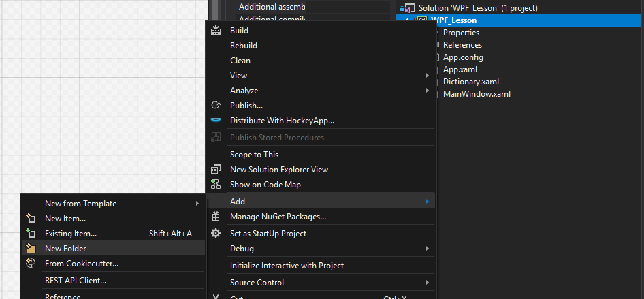Collapse the WPF_Lesson project node
The image size is (644, 299).
coord(406,20)
